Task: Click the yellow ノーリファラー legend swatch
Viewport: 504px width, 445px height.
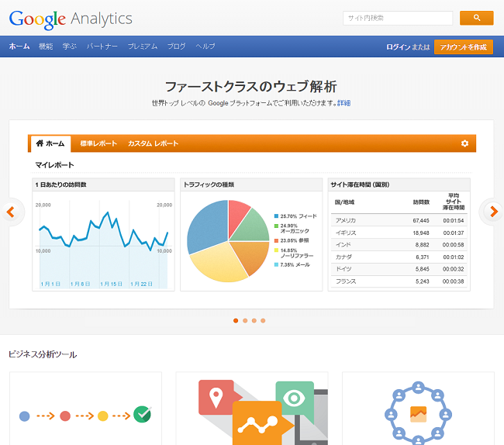Action: coord(276,250)
